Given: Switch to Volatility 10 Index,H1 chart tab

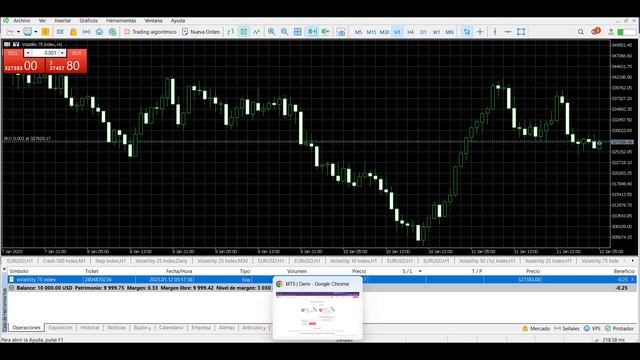Looking at the screenshot, I should click(353, 260).
